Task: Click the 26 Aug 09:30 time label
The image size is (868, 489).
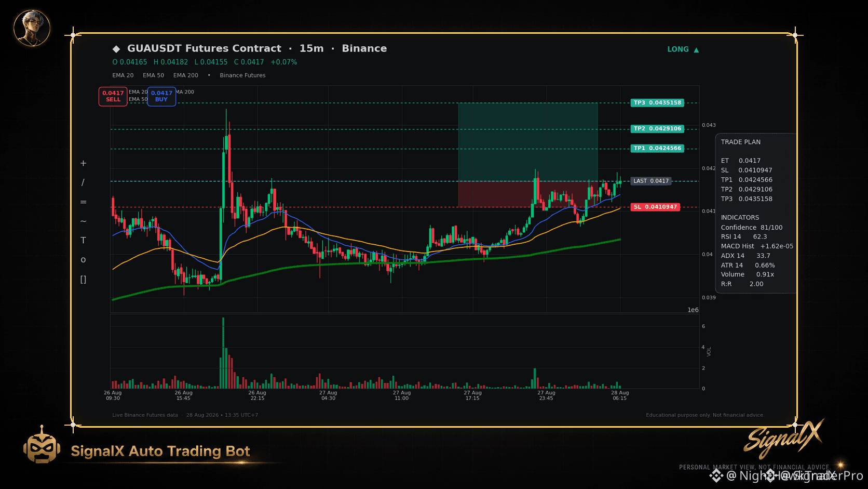Action: 113,395
